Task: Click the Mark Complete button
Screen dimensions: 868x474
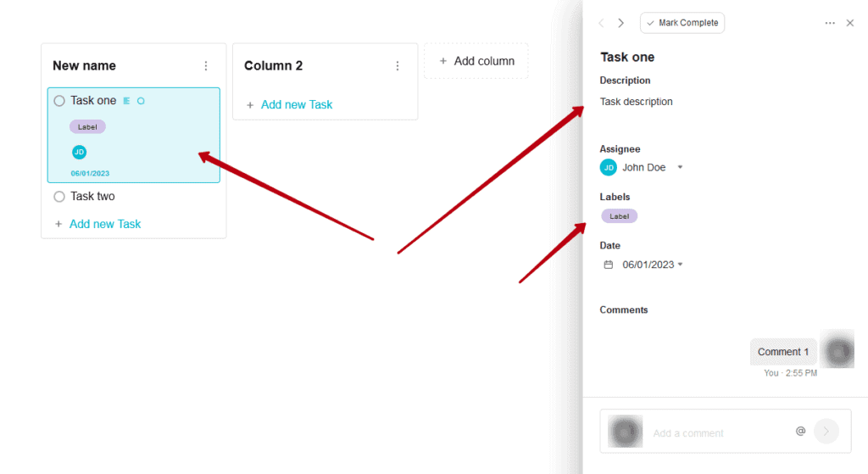Action: tap(682, 23)
